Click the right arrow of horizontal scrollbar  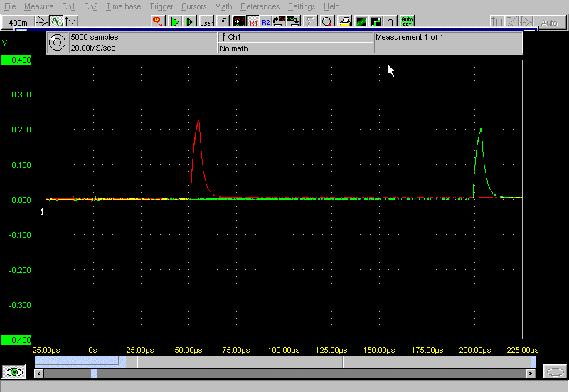531,374
